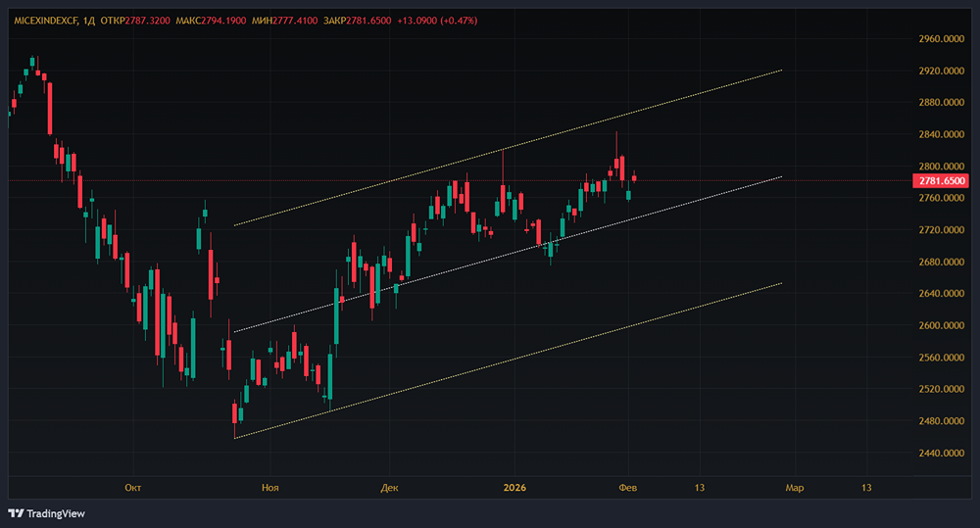
Task: Click the Окт label on time axis
Action: (133, 487)
